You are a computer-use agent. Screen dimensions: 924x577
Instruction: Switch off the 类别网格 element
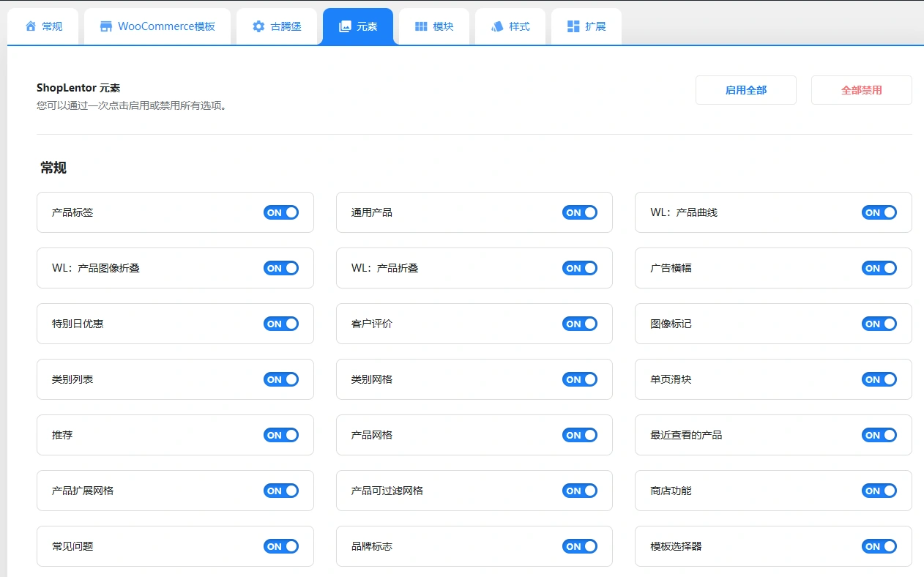coord(580,379)
